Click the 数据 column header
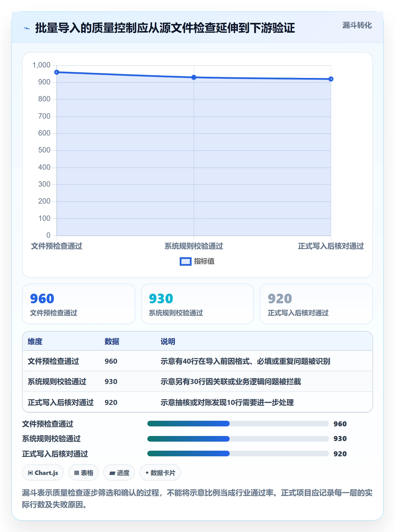Image resolution: width=395 pixels, height=532 pixels. 112,341
